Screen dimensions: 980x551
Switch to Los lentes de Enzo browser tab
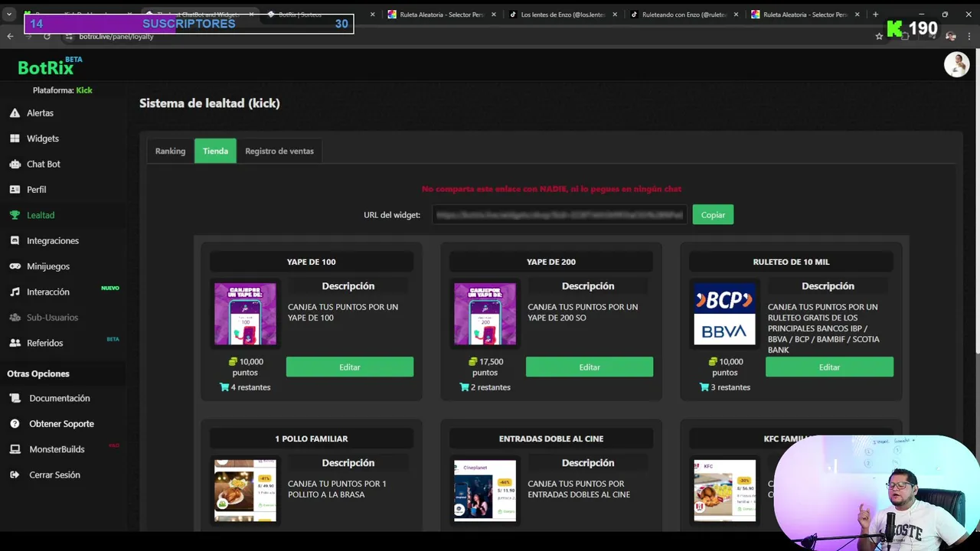point(563,15)
